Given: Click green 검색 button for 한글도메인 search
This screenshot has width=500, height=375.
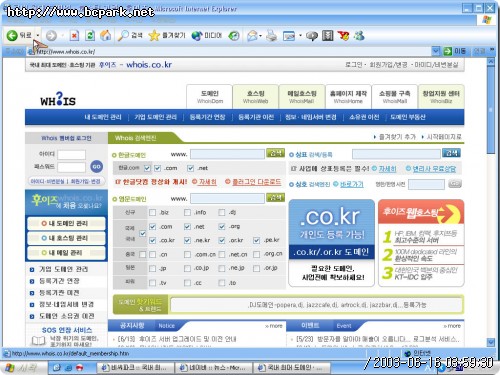Looking at the screenshot, I should pyautogui.click(x=275, y=153).
